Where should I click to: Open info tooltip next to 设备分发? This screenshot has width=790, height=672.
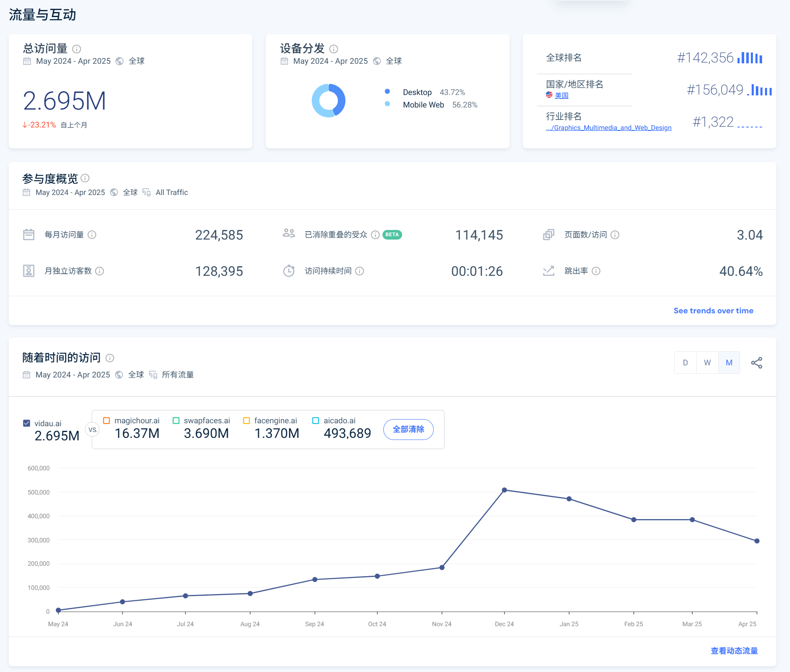333,49
